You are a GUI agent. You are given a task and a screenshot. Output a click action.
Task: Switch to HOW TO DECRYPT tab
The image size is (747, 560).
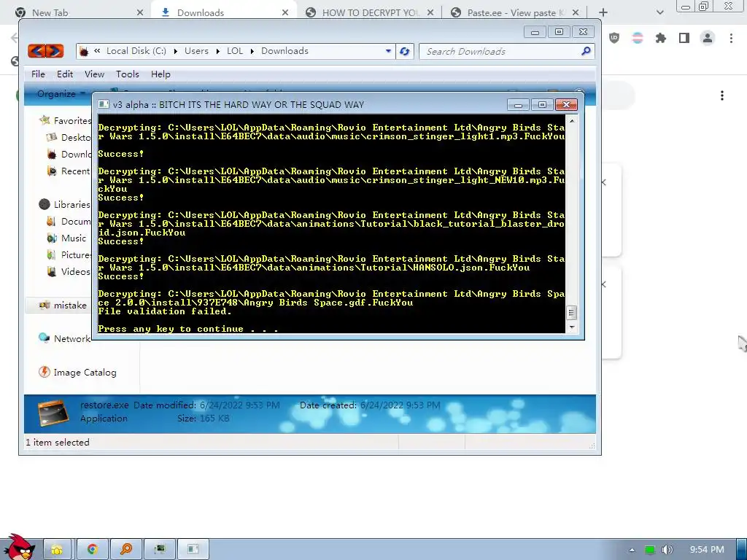(370, 12)
